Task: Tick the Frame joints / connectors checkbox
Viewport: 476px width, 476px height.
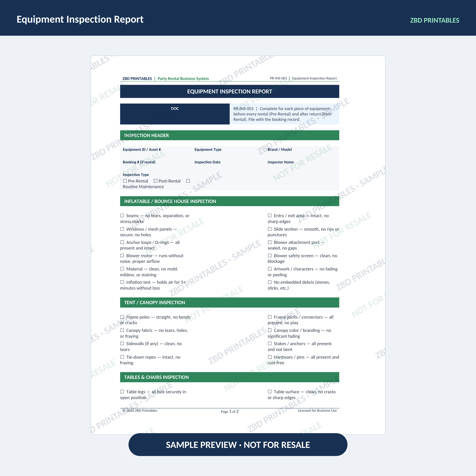Action: pyautogui.click(x=270, y=317)
